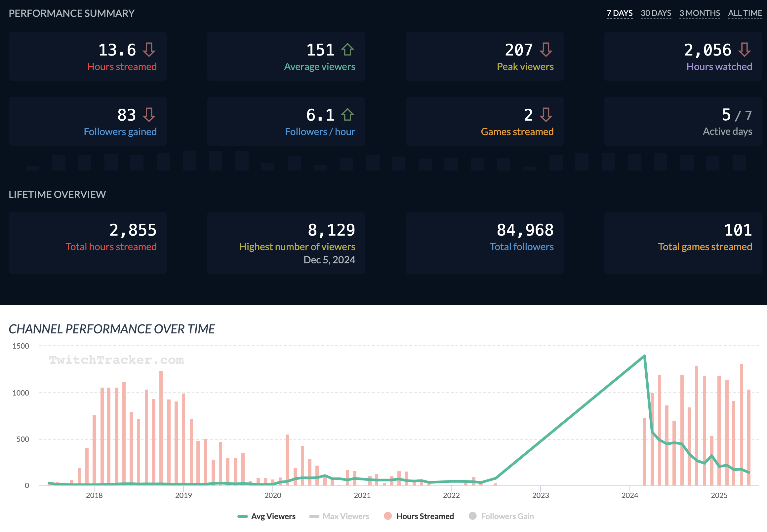This screenshot has height=532, width=767.
Task: Switch to the 3 MONTHS period
Action: coord(699,13)
